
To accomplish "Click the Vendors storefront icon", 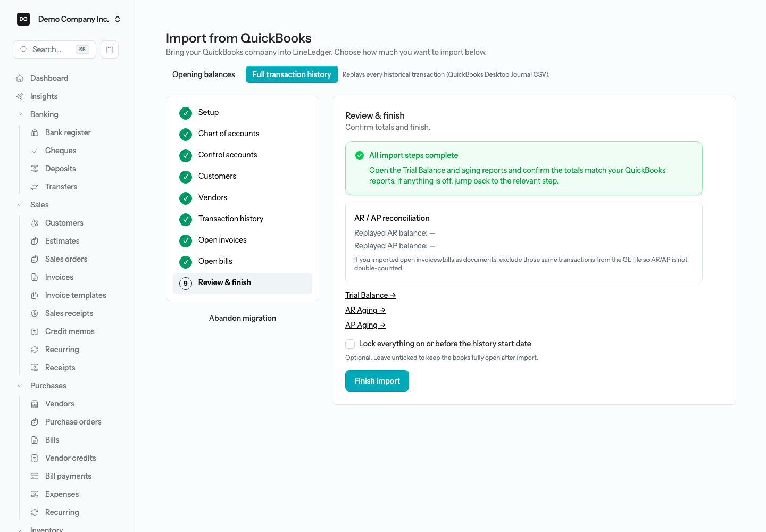I will tap(35, 404).
